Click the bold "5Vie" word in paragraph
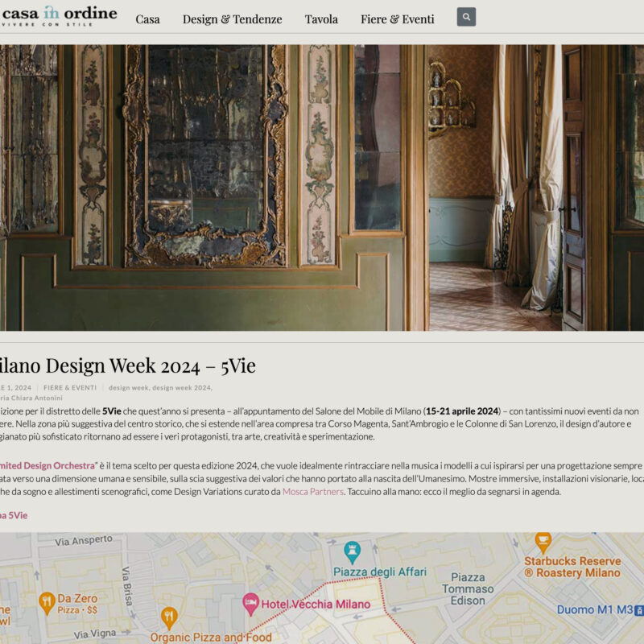Viewport: 644px width, 644px height. pyautogui.click(x=112, y=411)
